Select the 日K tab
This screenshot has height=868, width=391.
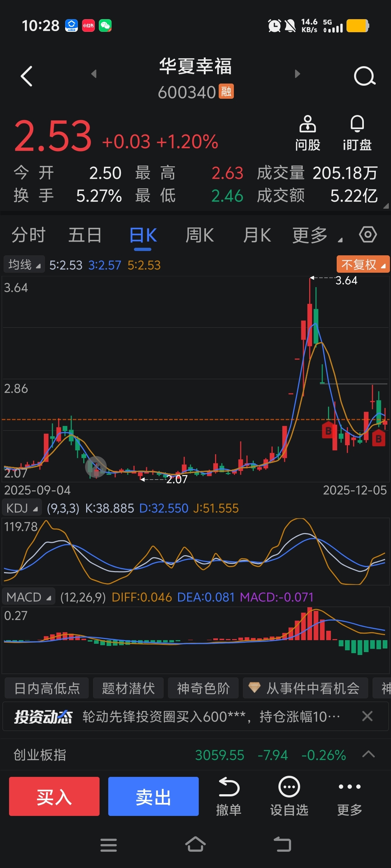click(x=143, y=235)
